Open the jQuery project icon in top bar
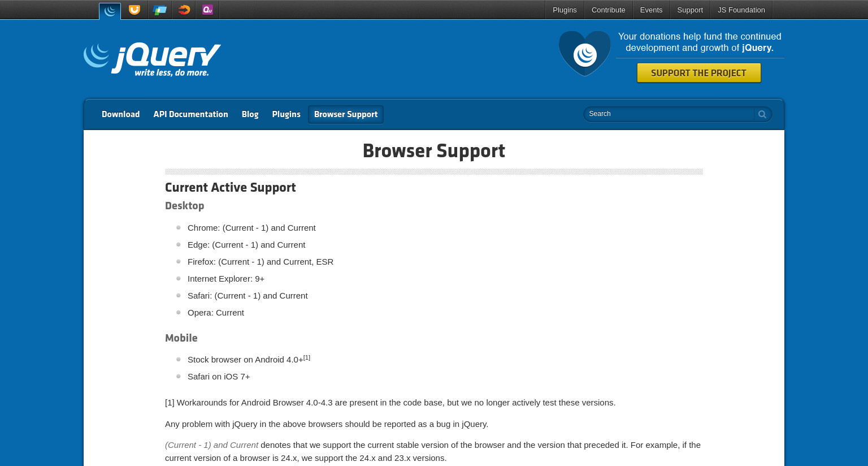 [110, 11]
